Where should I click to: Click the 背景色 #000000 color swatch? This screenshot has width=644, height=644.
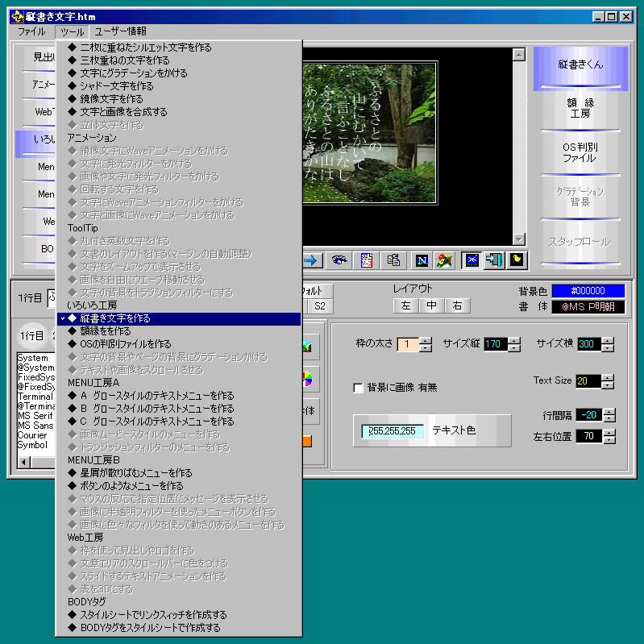click(x=588, y=291)
